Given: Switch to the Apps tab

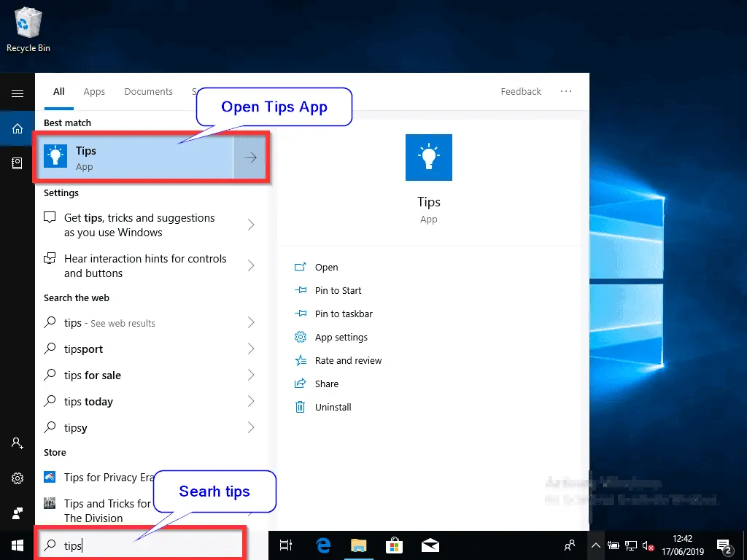Looking at the screenshot, I should (x=94, y=91).
